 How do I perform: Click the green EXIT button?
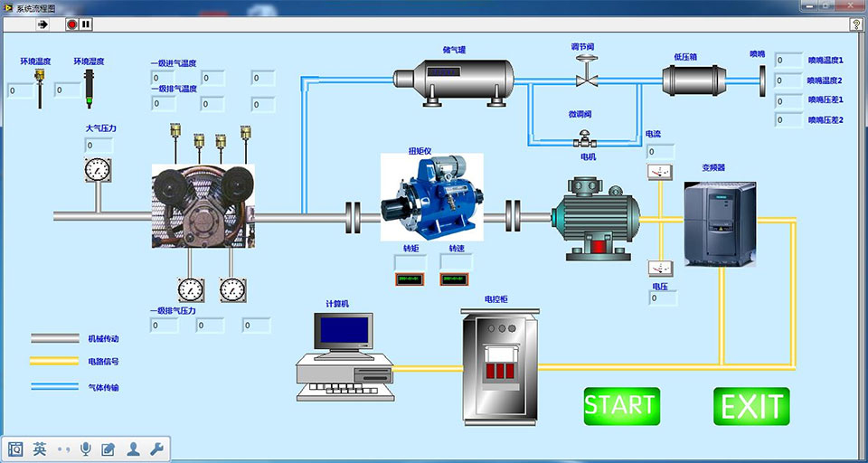(751, 406)
